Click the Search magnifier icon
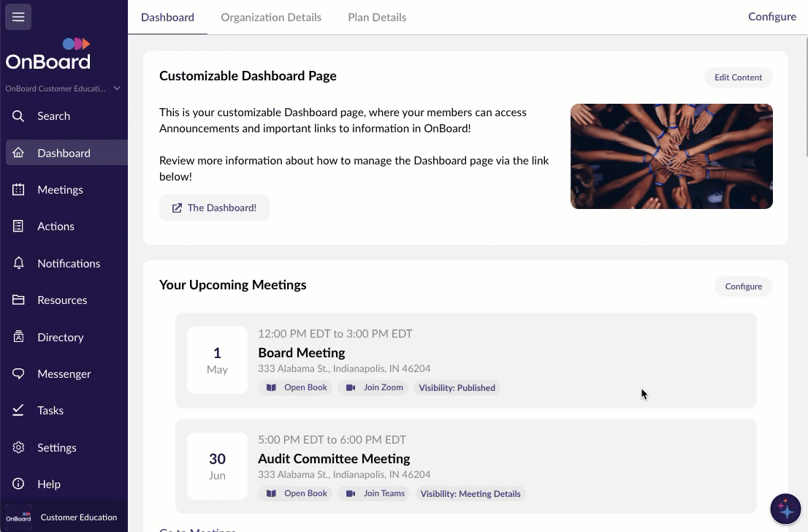 pos(19,116)
